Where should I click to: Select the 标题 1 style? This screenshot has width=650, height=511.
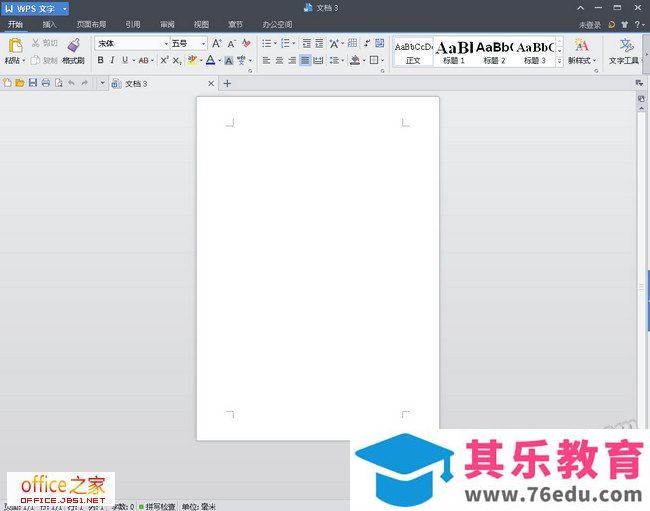coord(454,53)
